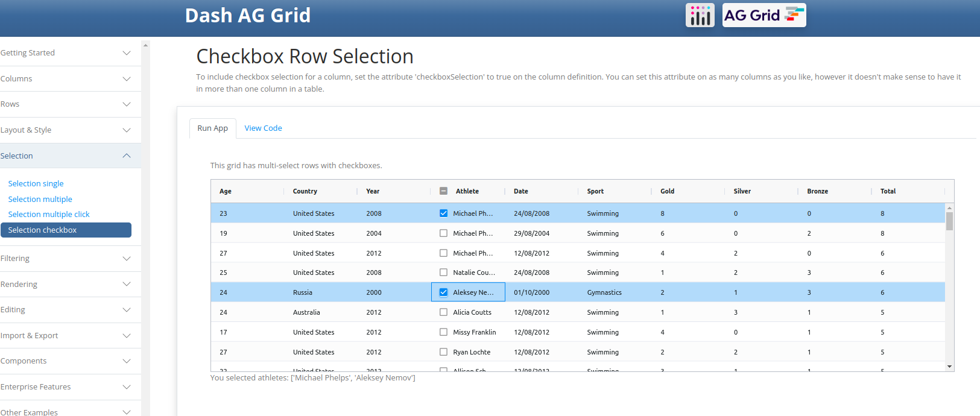Expand the Components sidebar section
This screenshot has width=980, height=416.
[70, 361]
